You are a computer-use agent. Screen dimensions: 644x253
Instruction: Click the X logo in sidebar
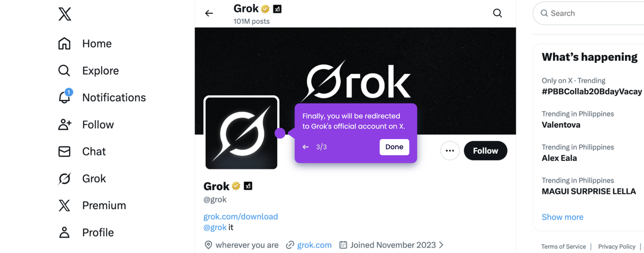pyautogui.click(x=65, y=14)
